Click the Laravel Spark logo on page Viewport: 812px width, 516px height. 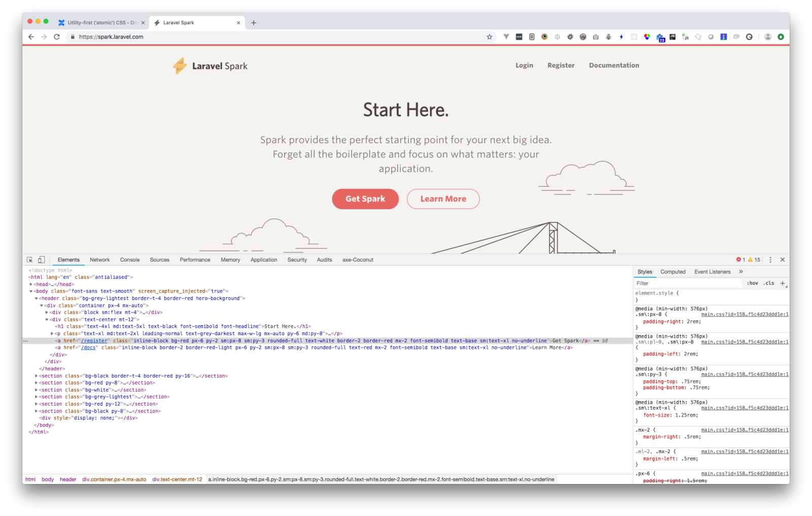point(210,66)
